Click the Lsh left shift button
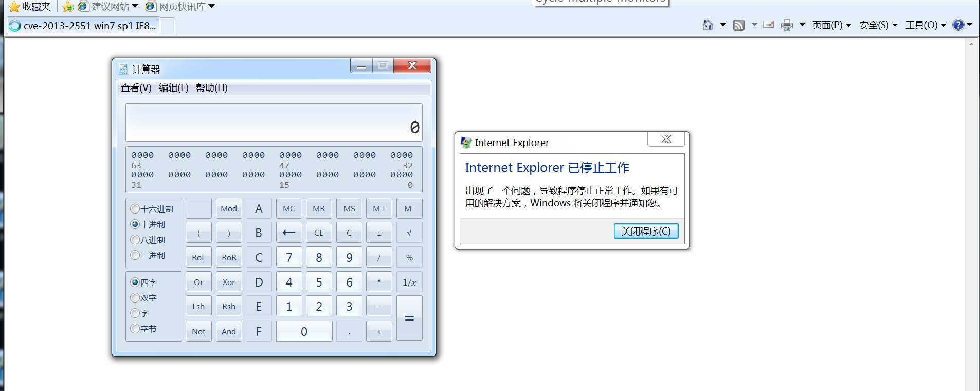The width and height of the screenshot is (980, 391). pyautogui.click(x=198, y=306)
